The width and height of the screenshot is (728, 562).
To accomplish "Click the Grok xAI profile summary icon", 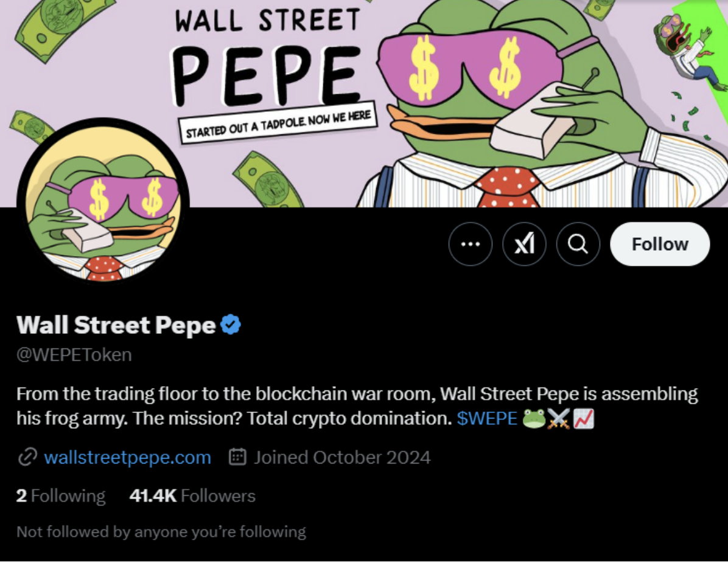I will point(524,244).
